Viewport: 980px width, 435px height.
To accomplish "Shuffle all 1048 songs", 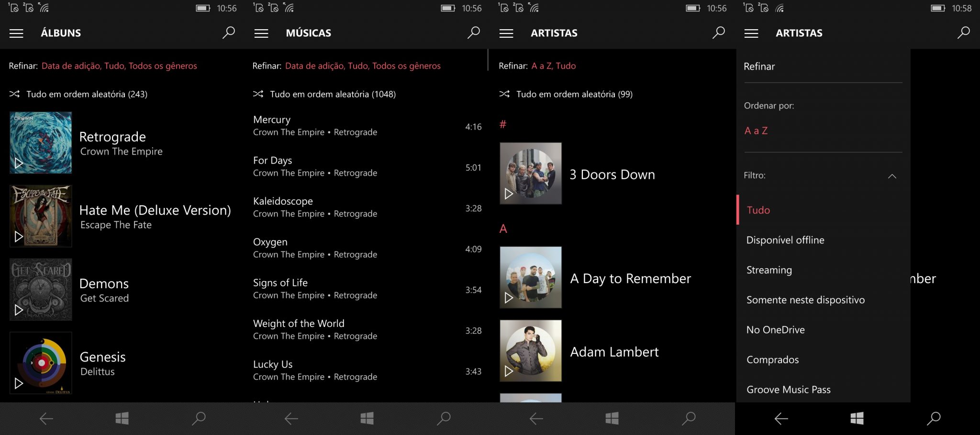I will (x=324, y=94).
